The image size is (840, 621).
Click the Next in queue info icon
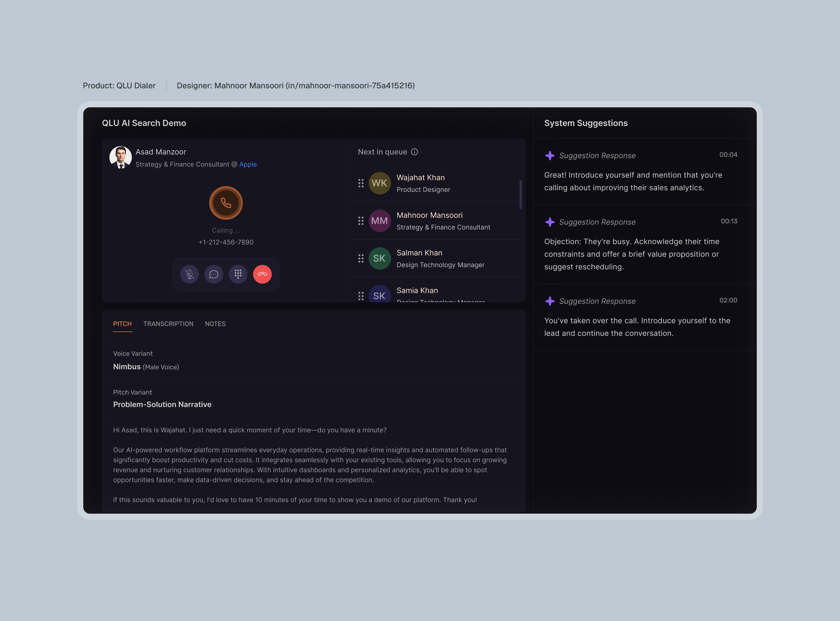(x=414, y=152)
